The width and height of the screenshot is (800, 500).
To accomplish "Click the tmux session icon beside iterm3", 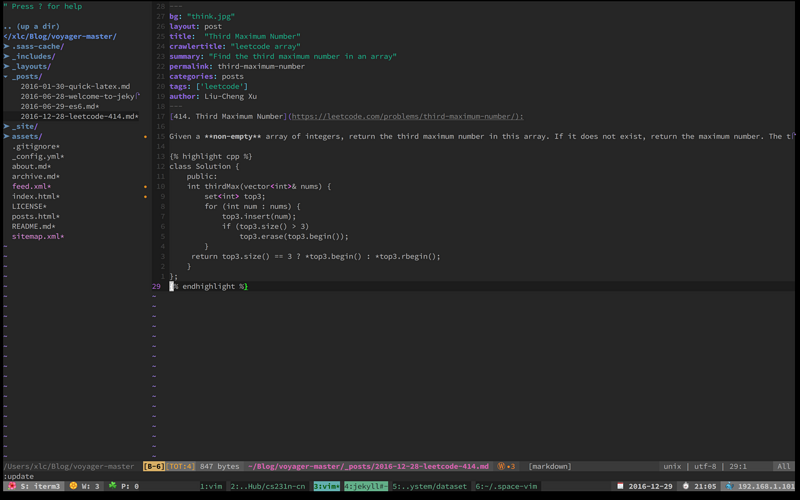I will pyautogui.click(x=12, y=486).
